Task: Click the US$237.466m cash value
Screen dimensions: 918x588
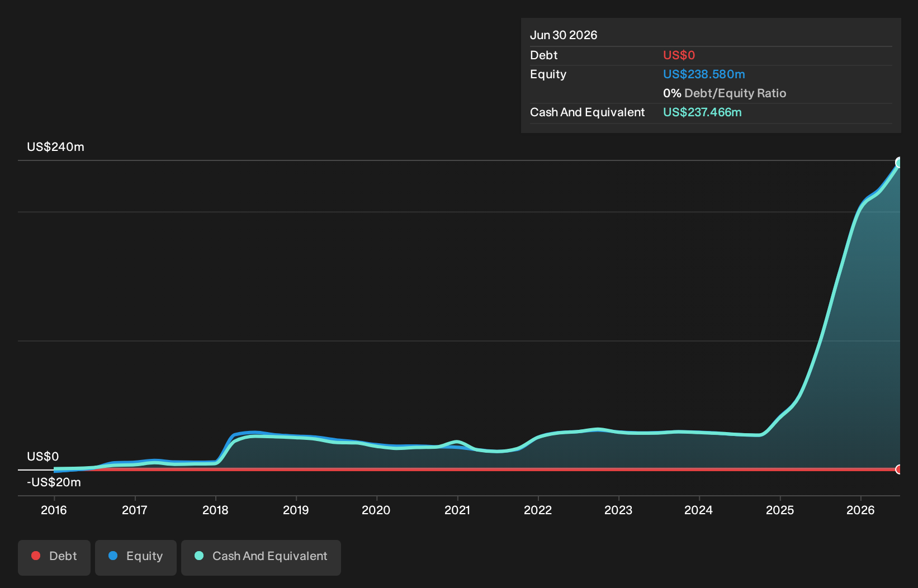Action: pos(702,112)
